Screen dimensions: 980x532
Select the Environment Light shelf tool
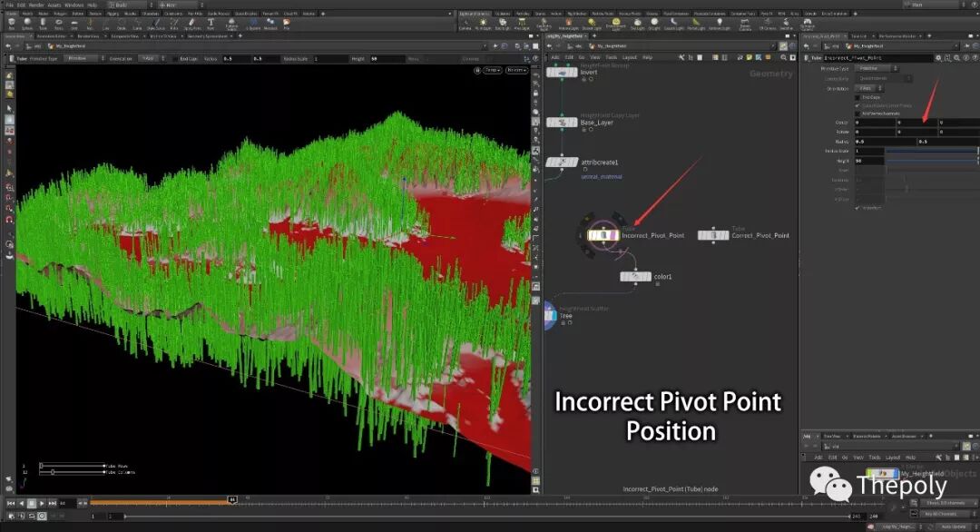pyautogui.click(x=615, y=25)
